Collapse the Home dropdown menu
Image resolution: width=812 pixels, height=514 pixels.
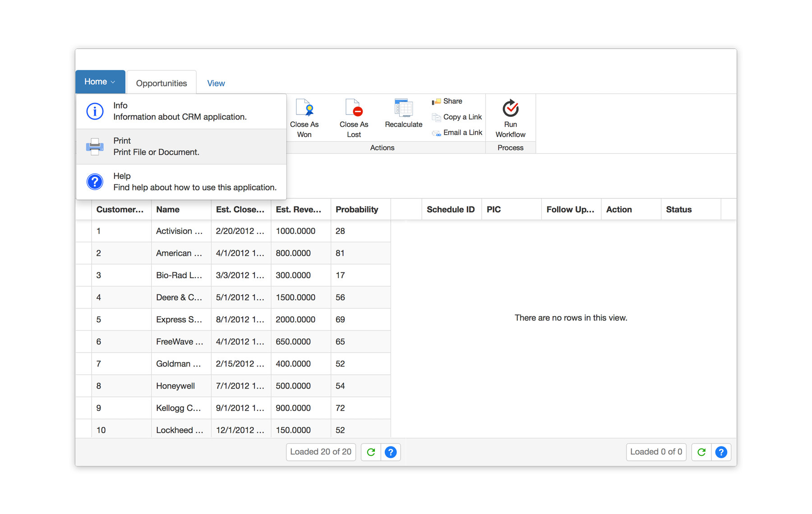tap(100, 82)
